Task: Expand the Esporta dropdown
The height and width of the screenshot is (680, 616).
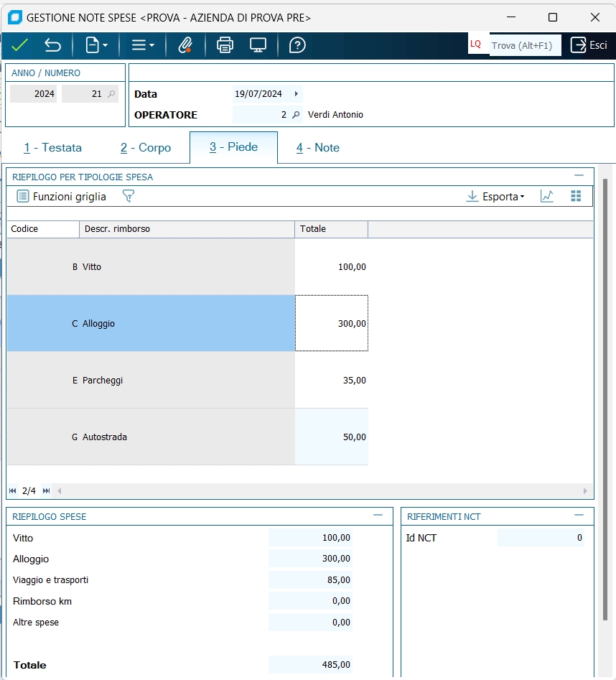Action: 495,196
